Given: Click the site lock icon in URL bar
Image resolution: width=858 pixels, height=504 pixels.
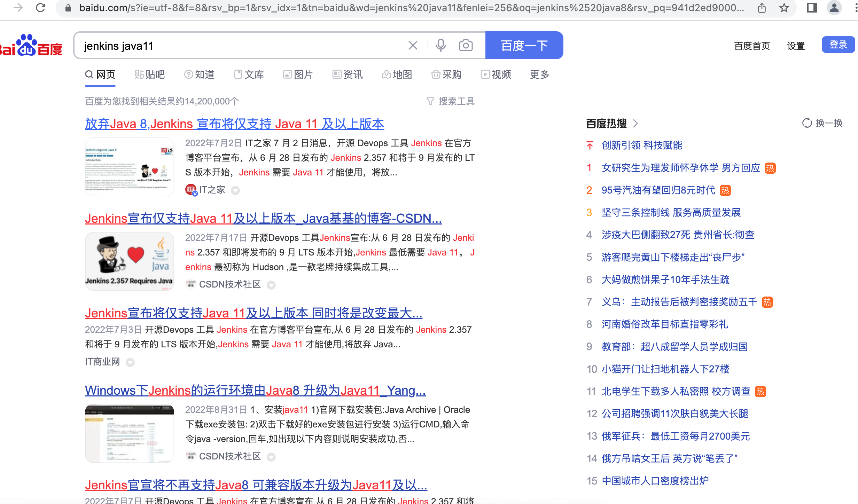Looking at the screenshot, I should coord(68,8).
